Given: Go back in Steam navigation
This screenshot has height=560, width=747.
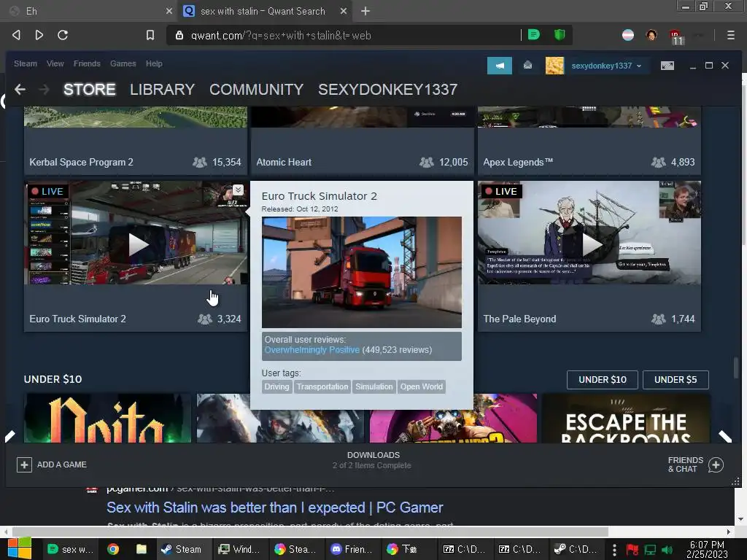Looking at the screenshot, I should 20,89.
